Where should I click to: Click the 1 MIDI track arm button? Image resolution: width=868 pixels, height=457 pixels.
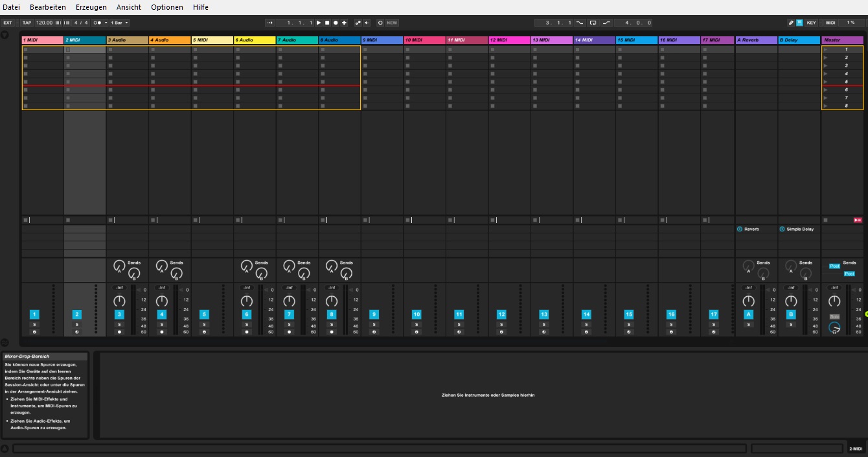pos(34,332)
